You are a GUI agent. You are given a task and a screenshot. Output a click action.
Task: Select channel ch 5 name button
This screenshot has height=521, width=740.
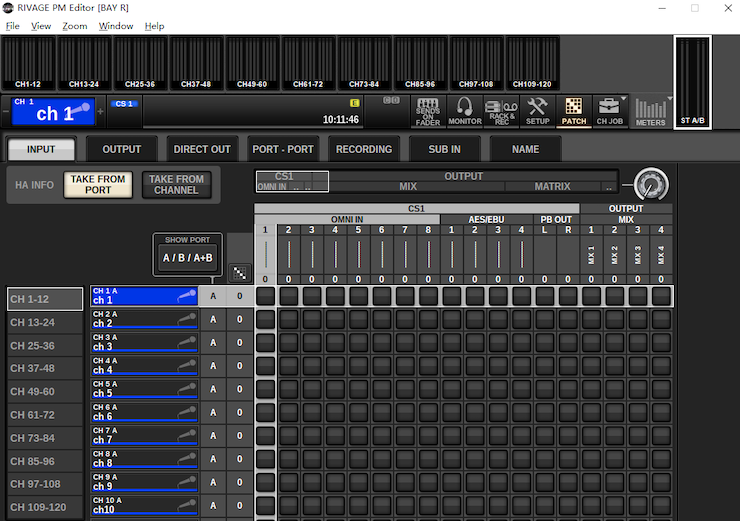click(145, 390)
